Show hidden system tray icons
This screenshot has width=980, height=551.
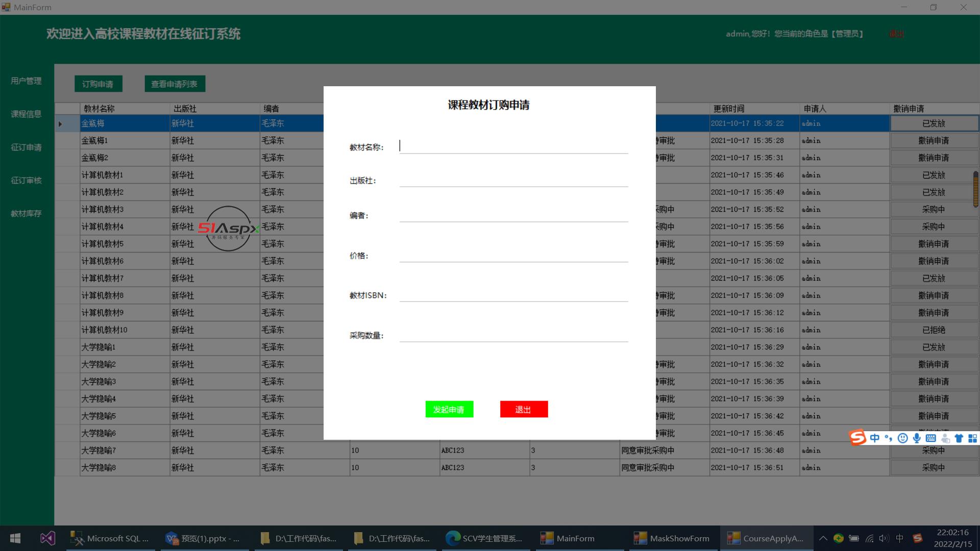(823, 538)
